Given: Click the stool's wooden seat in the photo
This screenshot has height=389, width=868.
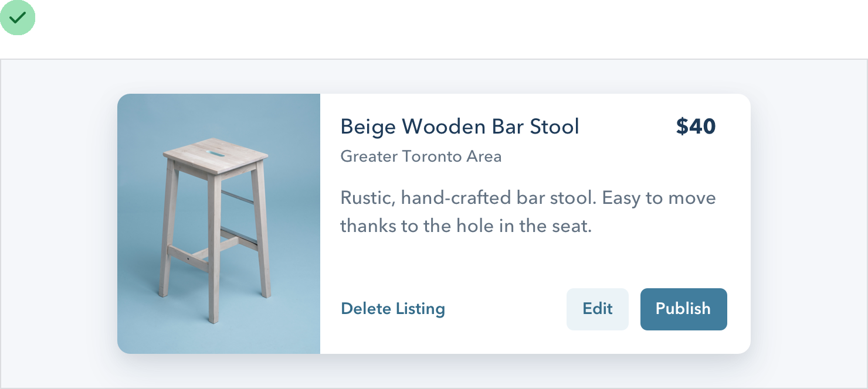Looking at the screenshot, I should tap(216, 156).
